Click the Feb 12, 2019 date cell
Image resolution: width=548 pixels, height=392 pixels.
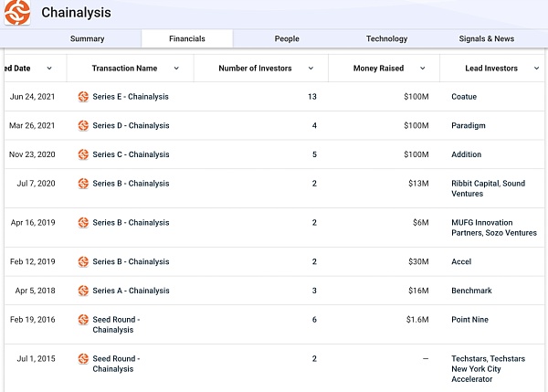33,261
